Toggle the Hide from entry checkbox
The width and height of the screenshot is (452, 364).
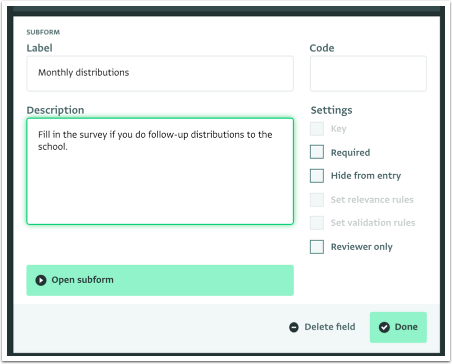tap(317, 176)
